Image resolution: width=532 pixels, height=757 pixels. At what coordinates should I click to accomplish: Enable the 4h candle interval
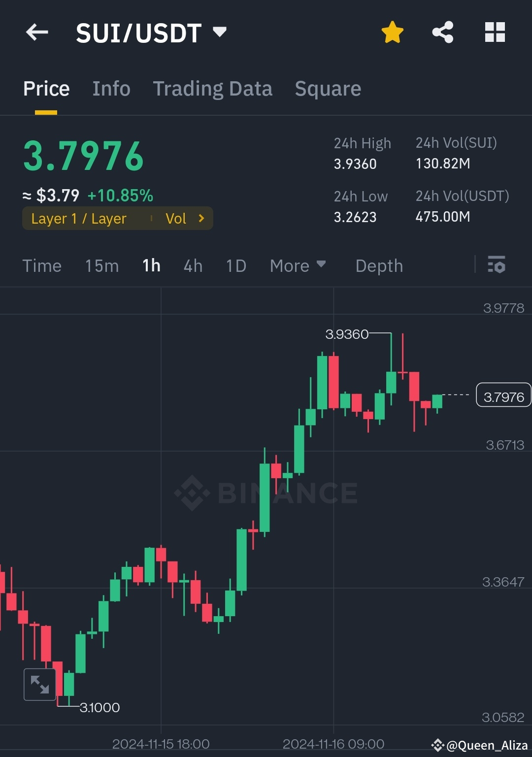(193, 265)
